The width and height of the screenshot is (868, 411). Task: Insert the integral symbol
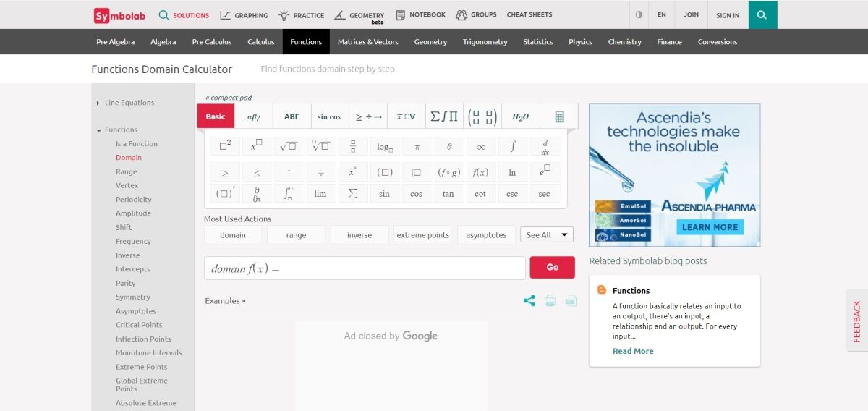point(513,146)
